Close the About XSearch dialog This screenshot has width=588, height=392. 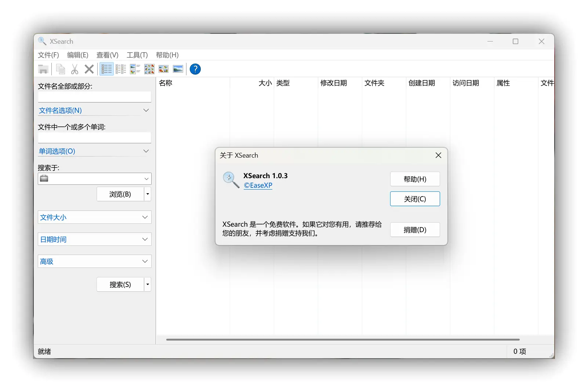click(x=438, y=155)
